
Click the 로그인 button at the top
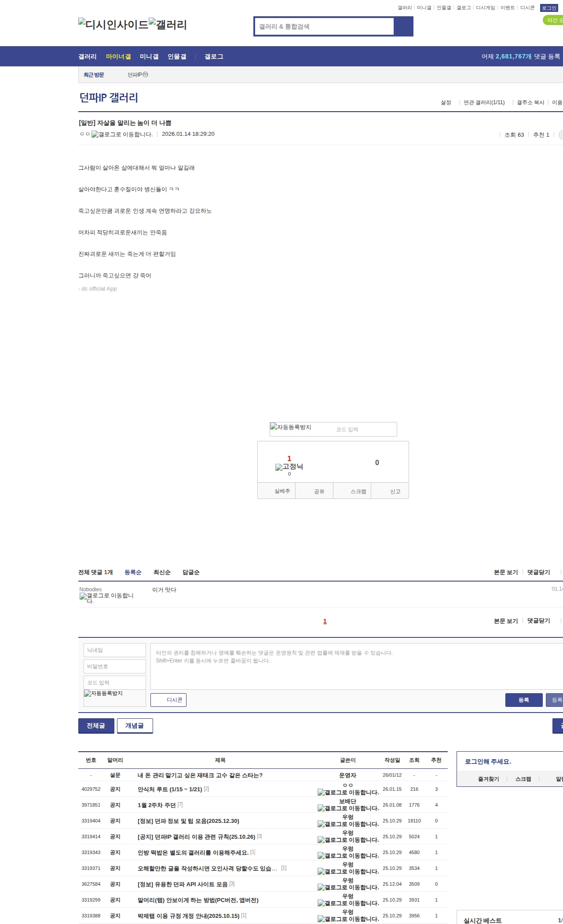(x=549, y=8)
